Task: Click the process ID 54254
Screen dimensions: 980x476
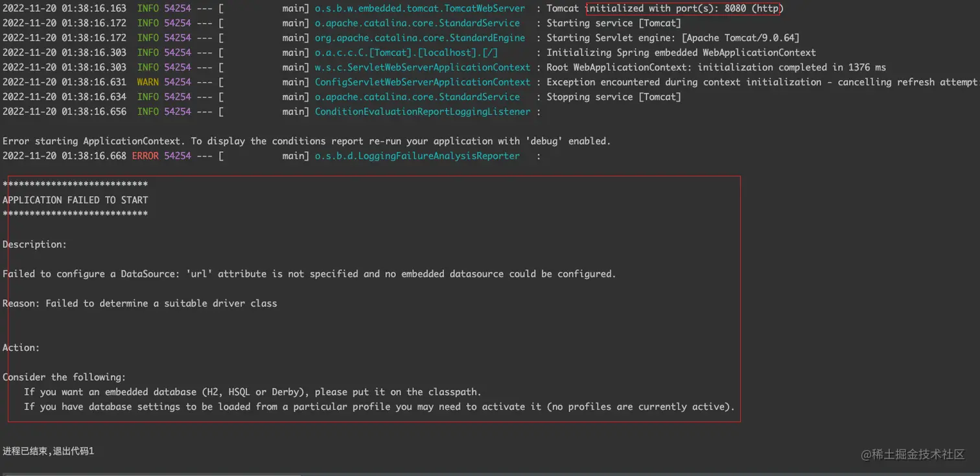Action: 178,8
